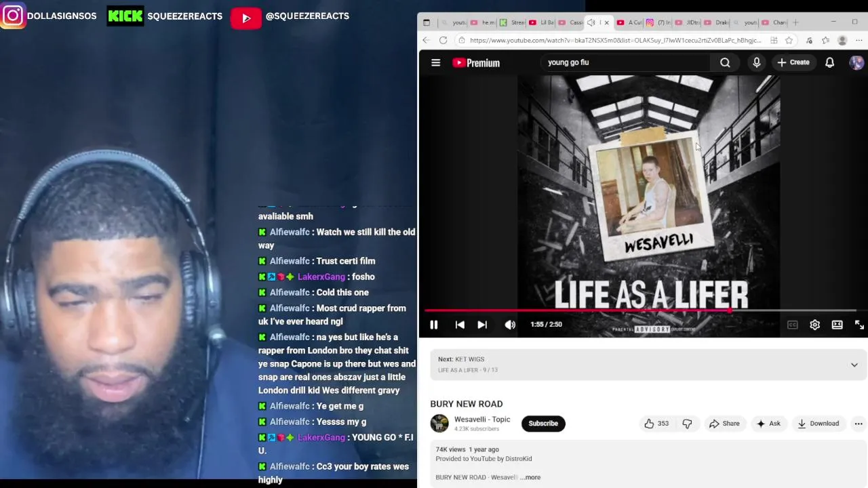Click the '74K views 1 year ago' text

(x=467, y=449)
